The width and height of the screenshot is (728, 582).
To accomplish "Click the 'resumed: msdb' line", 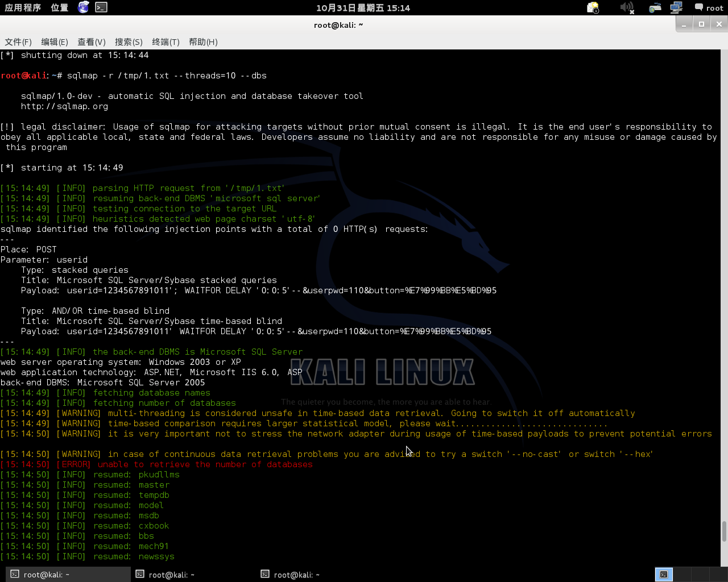I will pos(80,516).
